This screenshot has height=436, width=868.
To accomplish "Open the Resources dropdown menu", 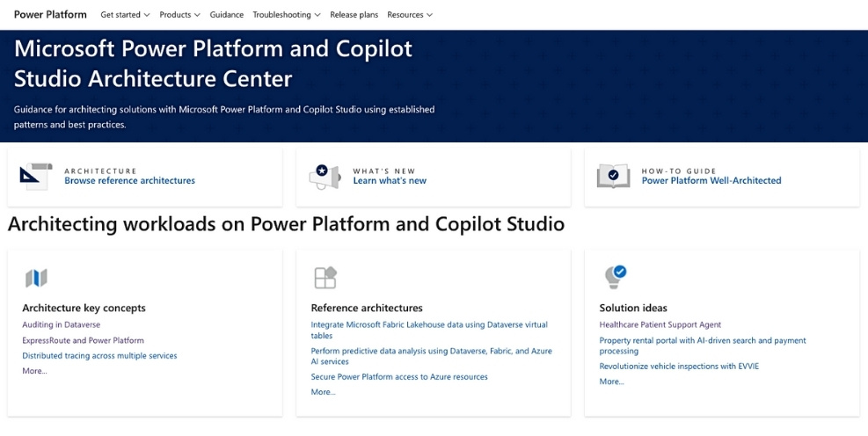I will pos(410,15).
